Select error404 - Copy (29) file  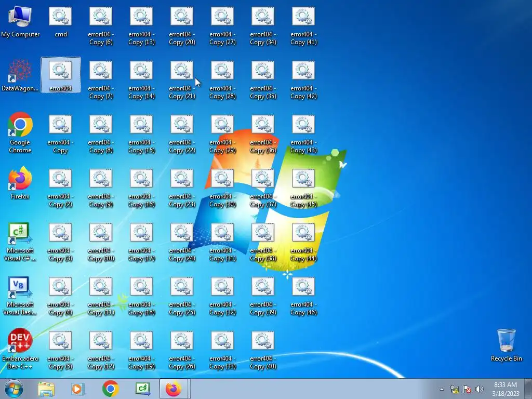(x=222, y=135)
